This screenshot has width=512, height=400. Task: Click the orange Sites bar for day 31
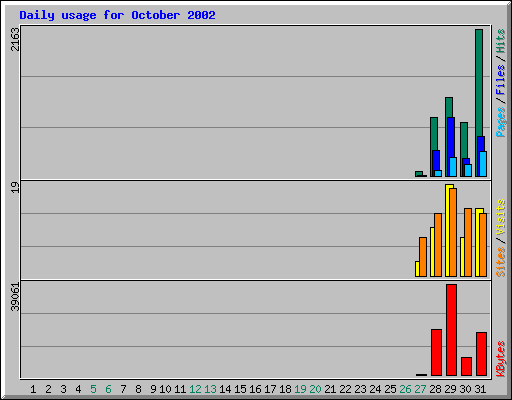(x=483, y=245)
